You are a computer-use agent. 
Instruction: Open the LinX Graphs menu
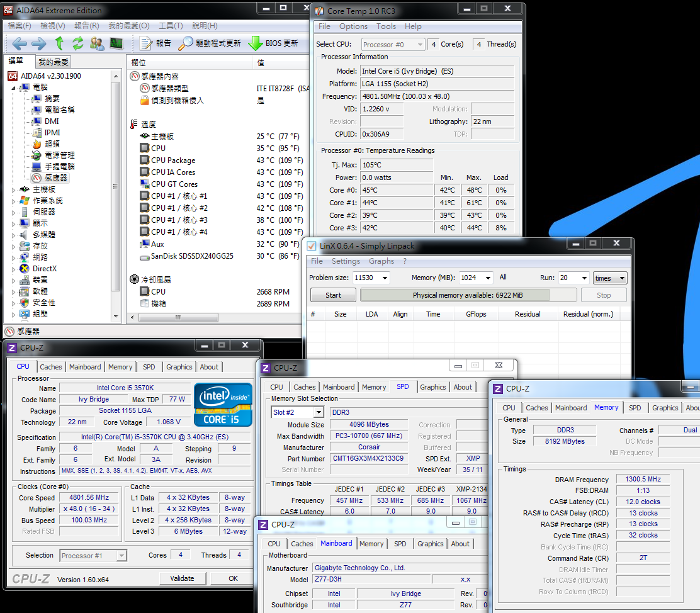(x=381, y=261)
